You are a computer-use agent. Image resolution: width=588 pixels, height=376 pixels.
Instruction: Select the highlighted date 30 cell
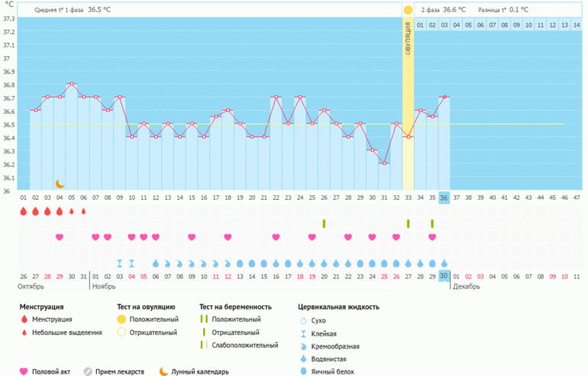pos(444,276)
